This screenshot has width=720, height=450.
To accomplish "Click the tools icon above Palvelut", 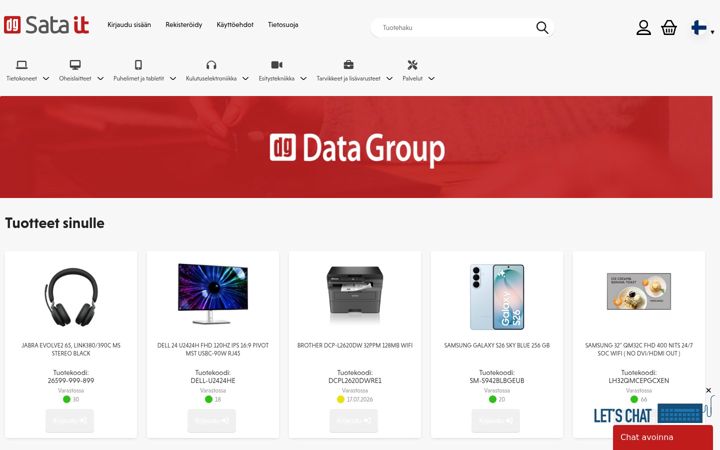I will pos(412,65).
